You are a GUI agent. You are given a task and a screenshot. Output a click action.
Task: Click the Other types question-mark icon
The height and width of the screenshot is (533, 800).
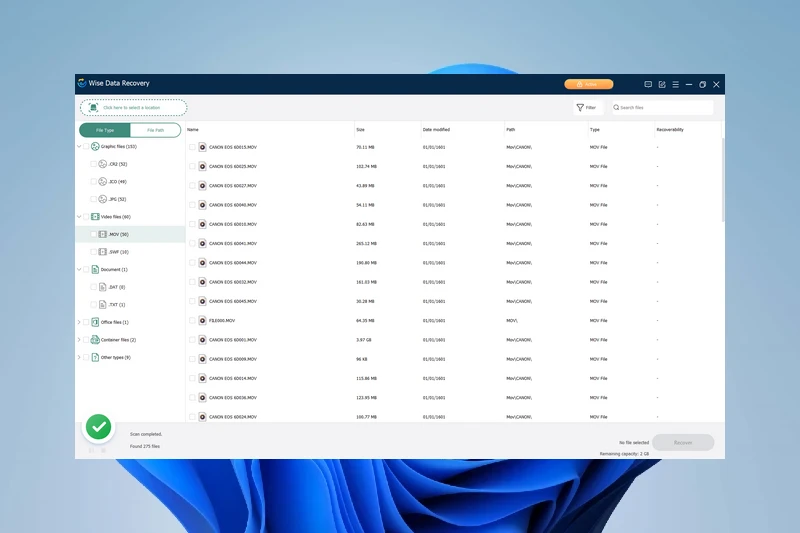tap(95, 358)
